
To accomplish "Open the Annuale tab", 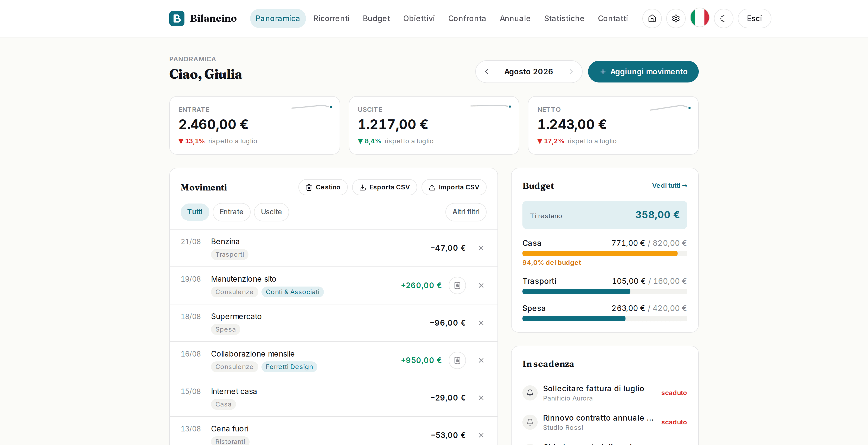I will point(515,18).
